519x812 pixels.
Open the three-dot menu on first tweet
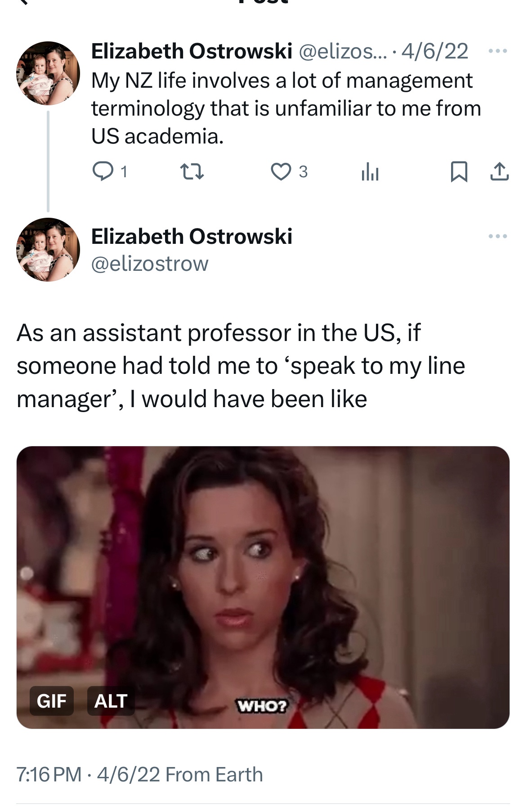pos(498,51)
